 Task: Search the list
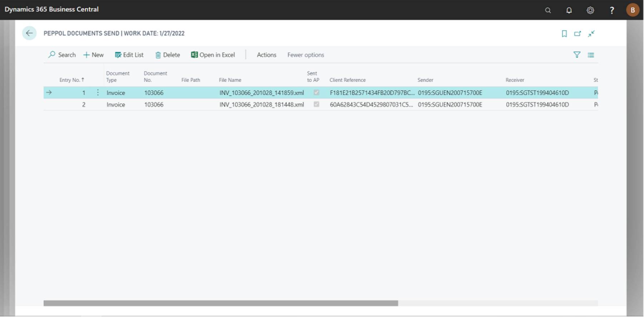click(x=62, y=55)
